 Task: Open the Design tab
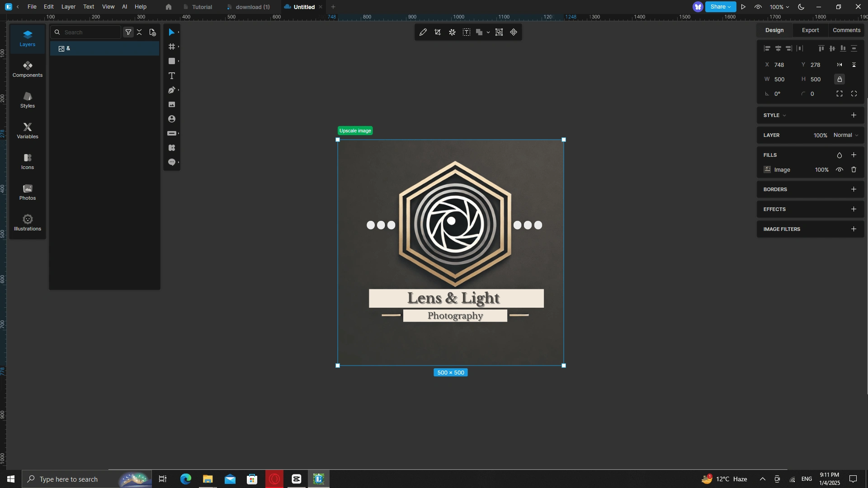pyautogui.click(x=774, y=30)
